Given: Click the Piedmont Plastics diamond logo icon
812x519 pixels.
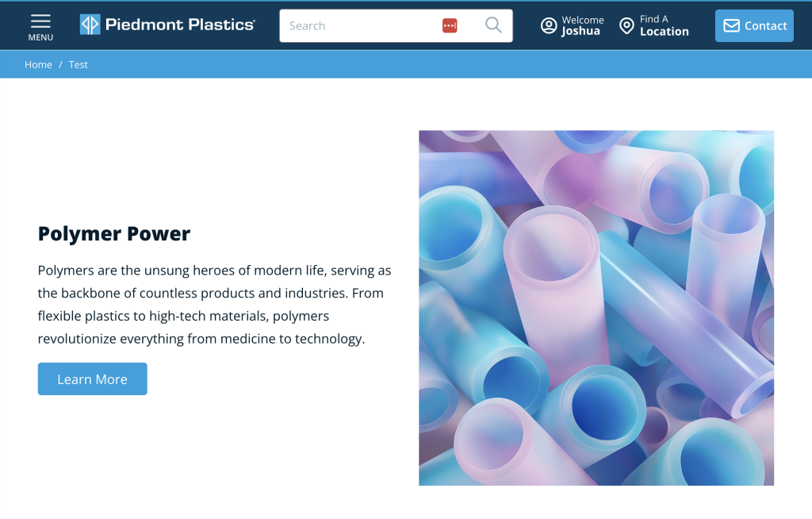Looking at the screenshot, I should point(90,25).
